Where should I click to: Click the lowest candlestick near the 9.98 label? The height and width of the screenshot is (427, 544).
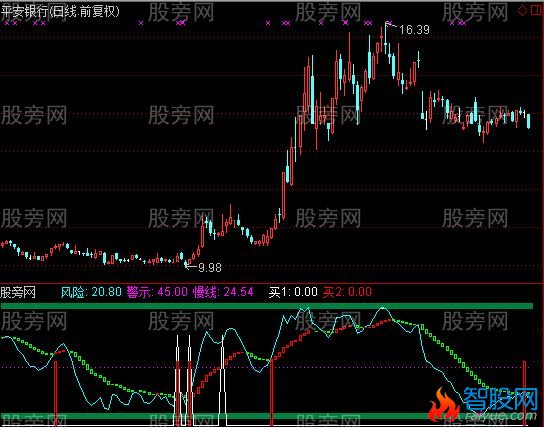[x=185, y=264]
